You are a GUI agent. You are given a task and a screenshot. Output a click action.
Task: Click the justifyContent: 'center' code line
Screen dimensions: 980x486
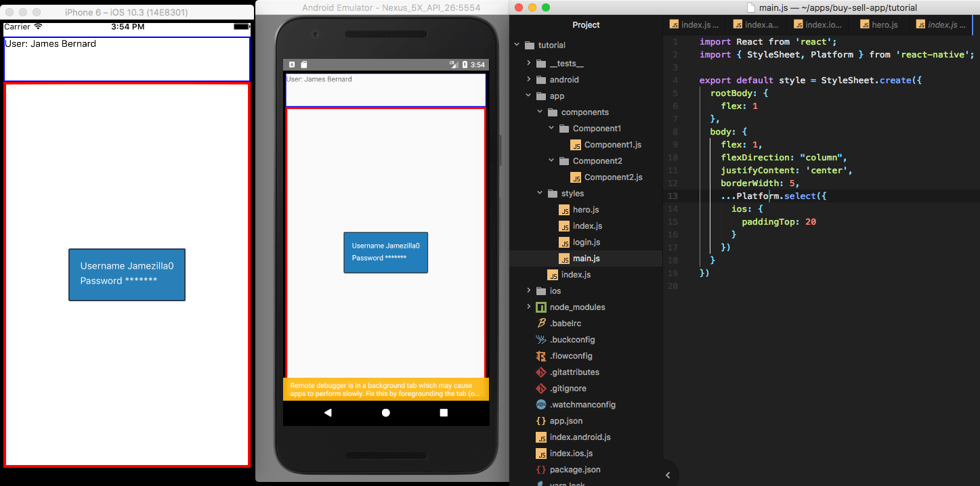coord(786,171)
